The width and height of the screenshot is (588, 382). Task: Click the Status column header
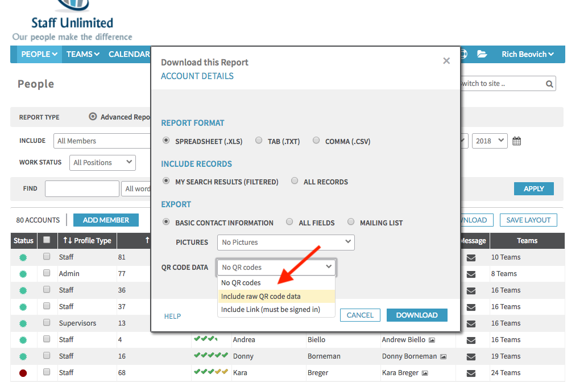24,241
